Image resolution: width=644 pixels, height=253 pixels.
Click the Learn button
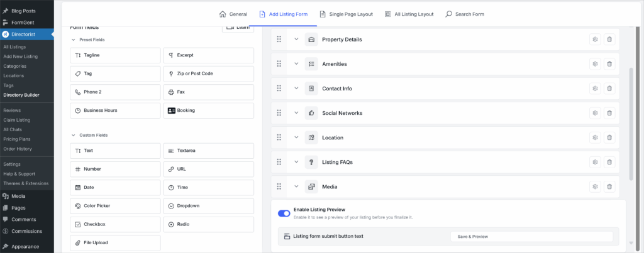coord(238,28)
